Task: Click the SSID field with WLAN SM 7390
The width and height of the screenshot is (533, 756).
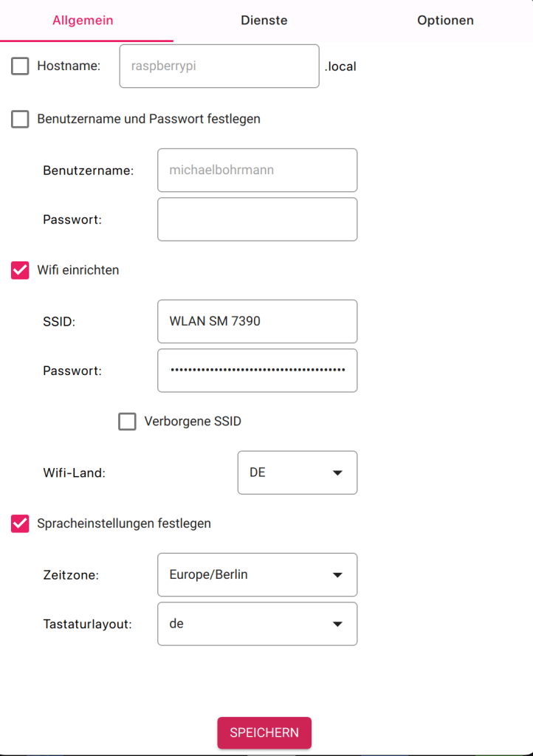Action: click(258, 322)
